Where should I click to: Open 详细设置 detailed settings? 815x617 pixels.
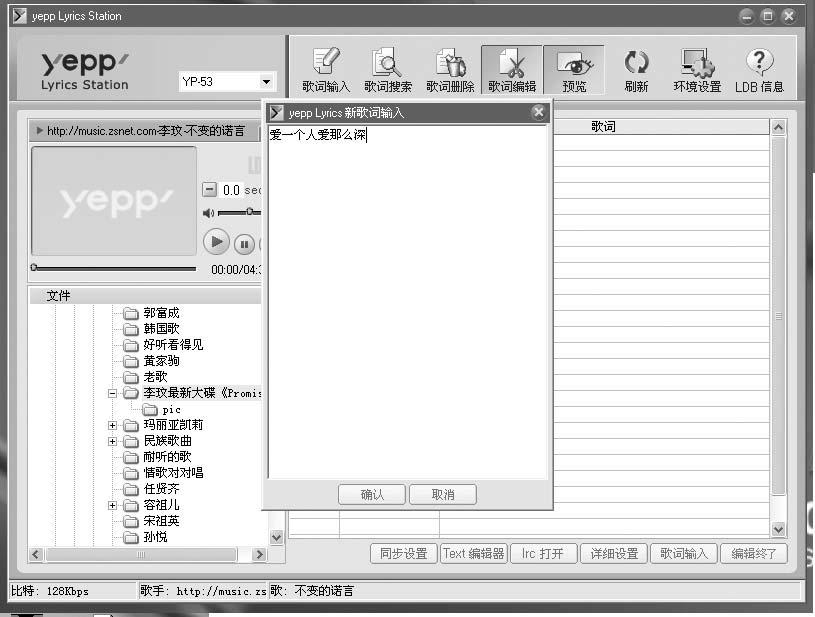[x=614, y=554]
